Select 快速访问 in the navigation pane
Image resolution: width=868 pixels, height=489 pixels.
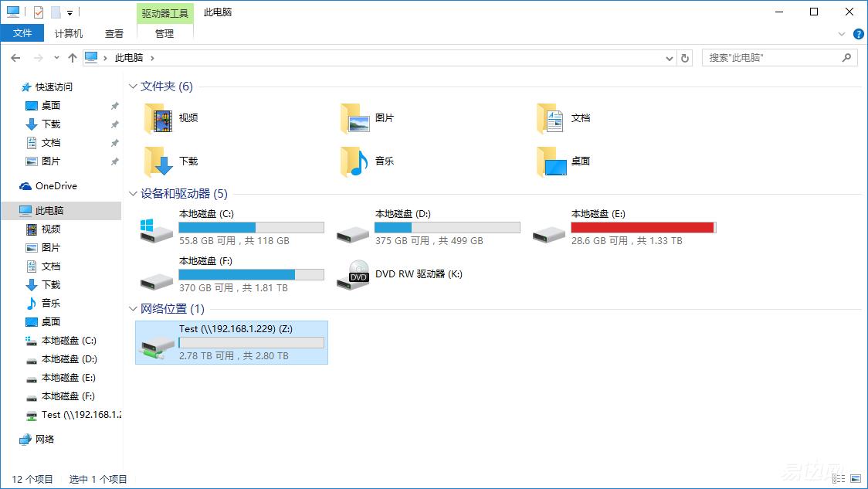46,87
